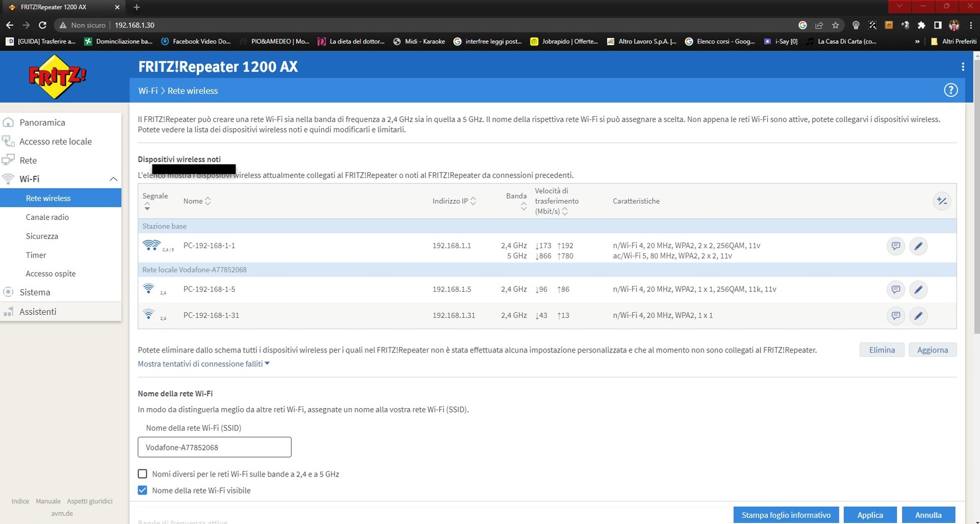Edit device PC-192-168-1-1 with pencil icon

tap(918, 246)
